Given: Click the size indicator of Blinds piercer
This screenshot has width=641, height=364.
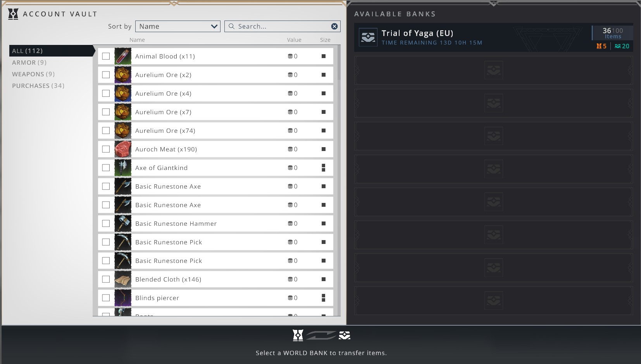Looking at the screenshot, I should [x=324, y=298].
